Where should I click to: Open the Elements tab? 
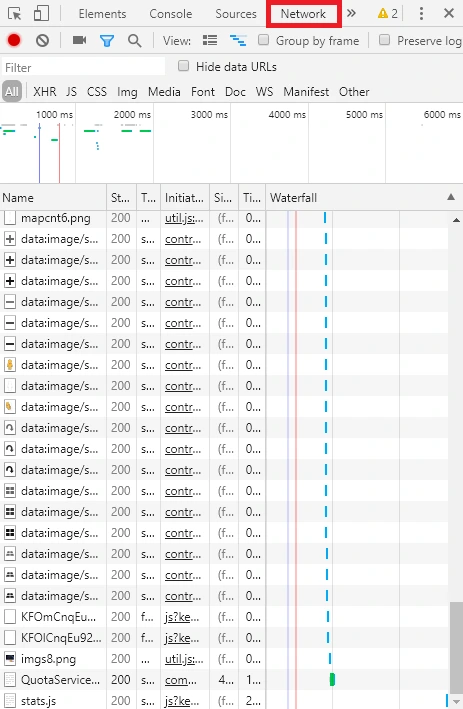(x=103, y=14)
